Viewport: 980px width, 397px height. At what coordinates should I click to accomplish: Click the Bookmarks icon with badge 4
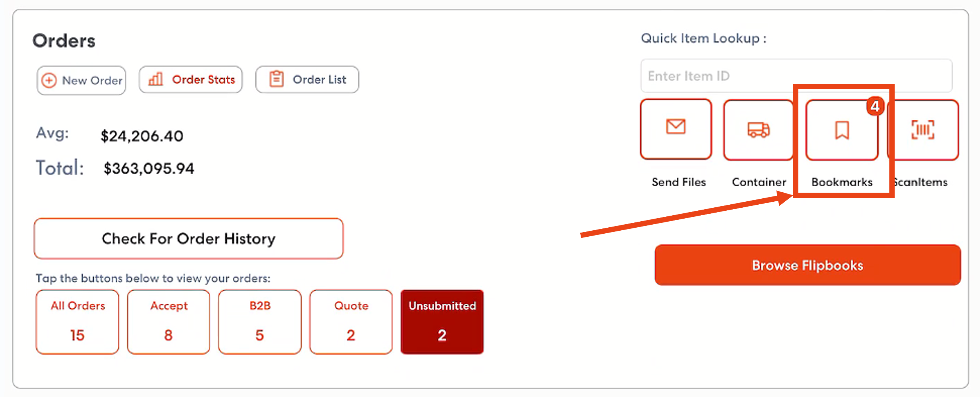click(842, 130)
